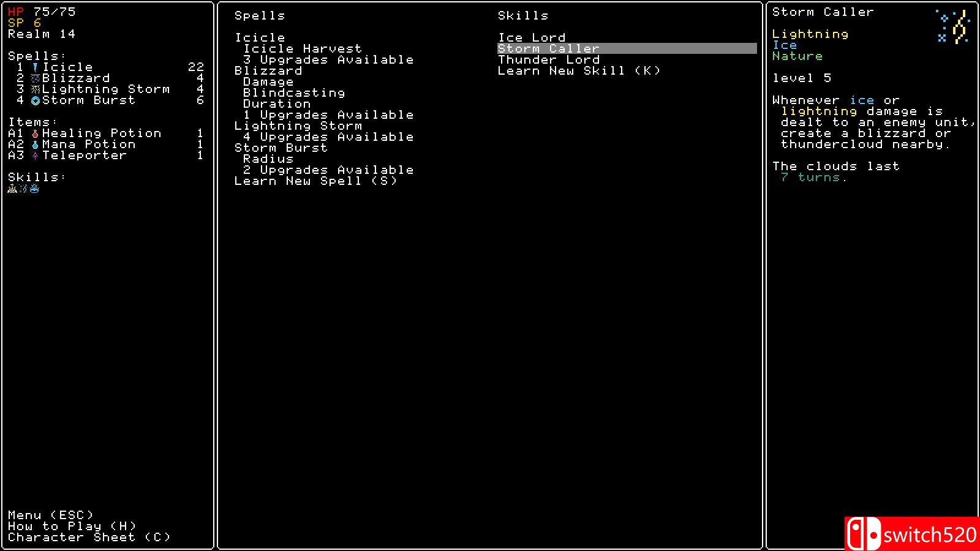
Task: Select the highlighted Storm Caller skill row
Action: pyautogui.click(x=627, y=48)
